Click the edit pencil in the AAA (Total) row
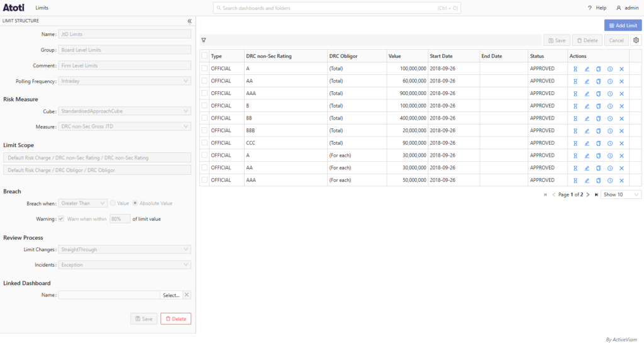Screen dimensions: 644x343 (587, 94)
